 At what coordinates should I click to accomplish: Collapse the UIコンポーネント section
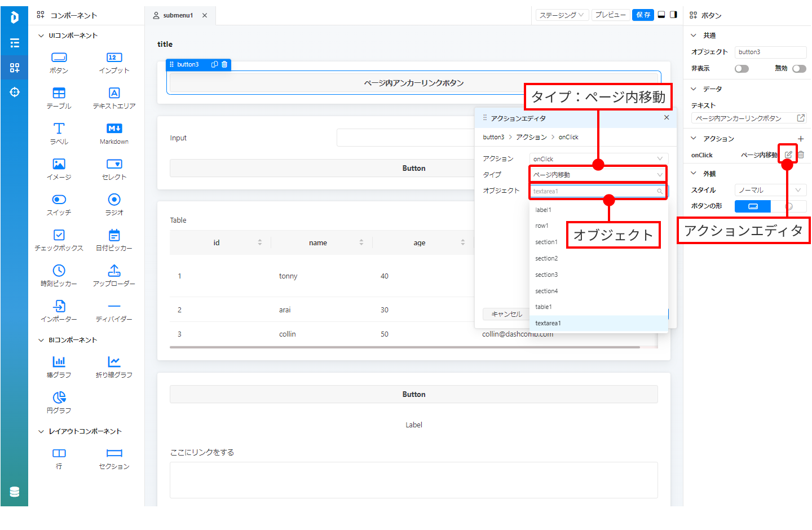(41, 36)
